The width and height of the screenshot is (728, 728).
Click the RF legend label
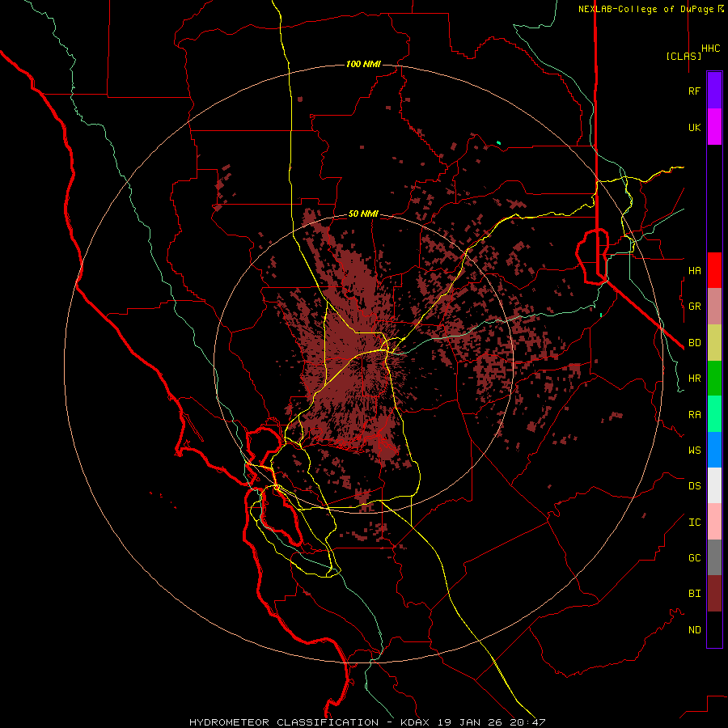(694, 91)
